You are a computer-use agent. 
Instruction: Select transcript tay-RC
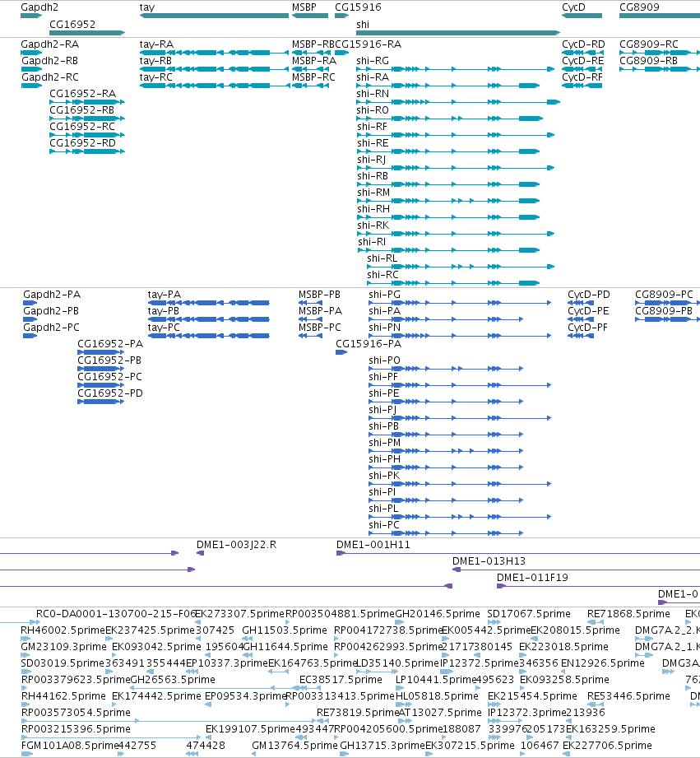pyautogui.click(x=156, y=77)
